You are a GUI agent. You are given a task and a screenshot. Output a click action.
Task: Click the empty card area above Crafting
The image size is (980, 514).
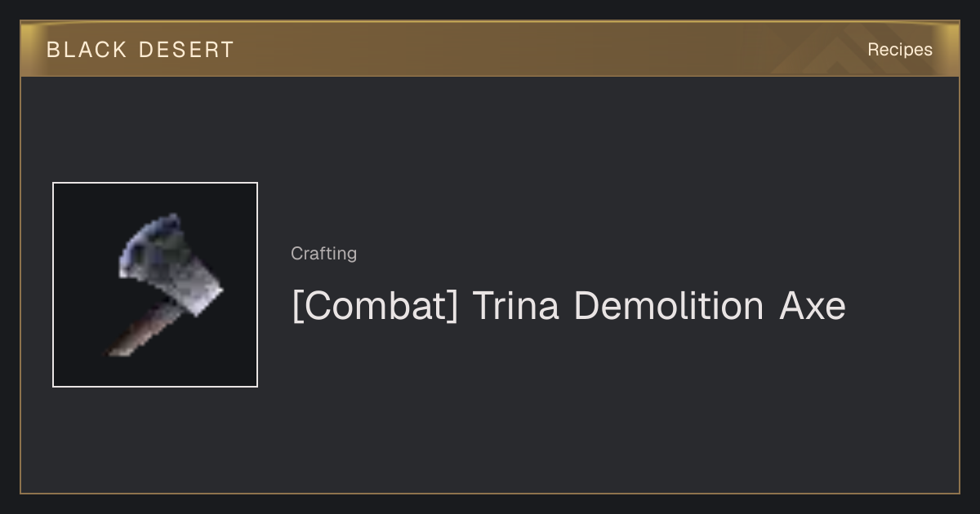(x=572, y=155)
